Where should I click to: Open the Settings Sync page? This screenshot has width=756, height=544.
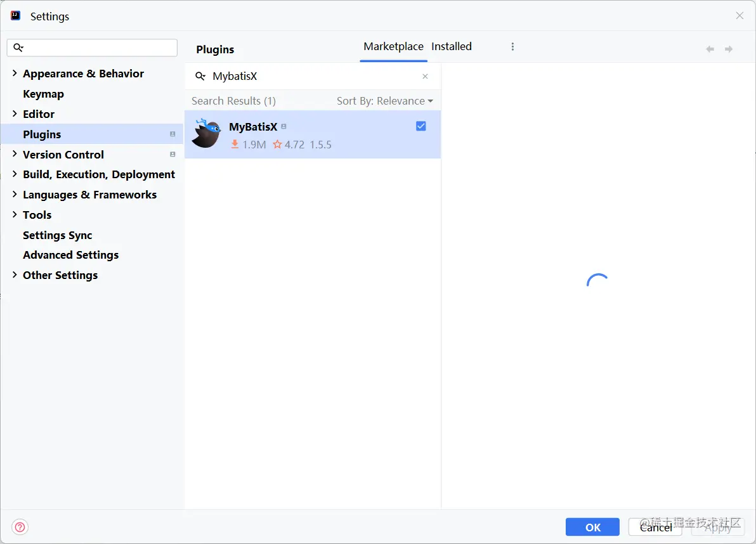57,235
